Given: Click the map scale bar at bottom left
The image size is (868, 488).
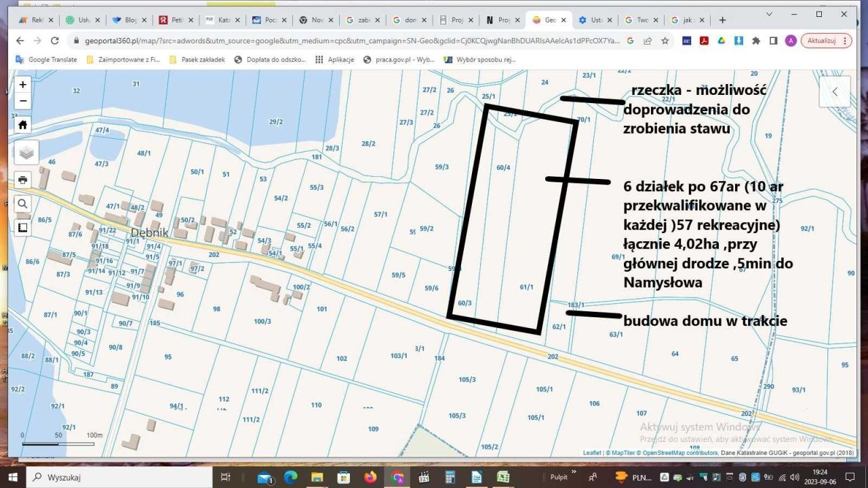Looking at the screenshot, I should [x=58, y=443].
